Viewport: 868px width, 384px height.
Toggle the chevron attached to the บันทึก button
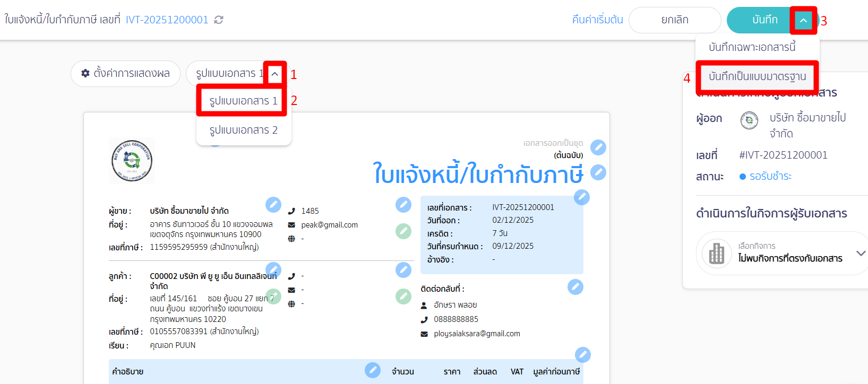[x=803, y=20]
